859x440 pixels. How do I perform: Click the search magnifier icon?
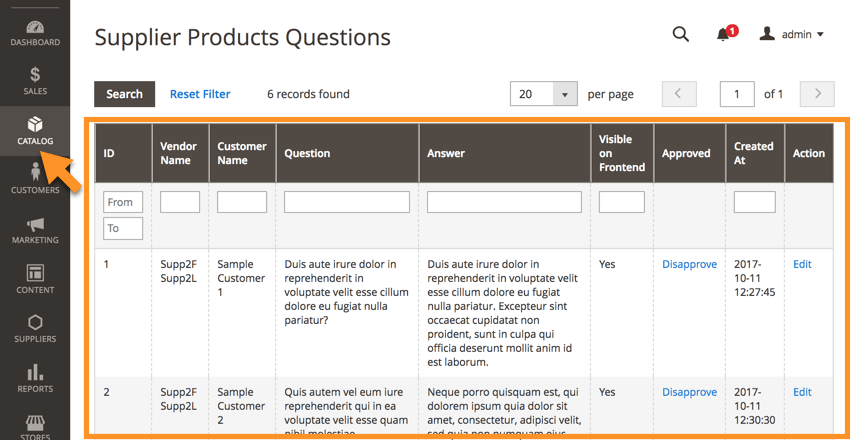(x=681, y=35)
